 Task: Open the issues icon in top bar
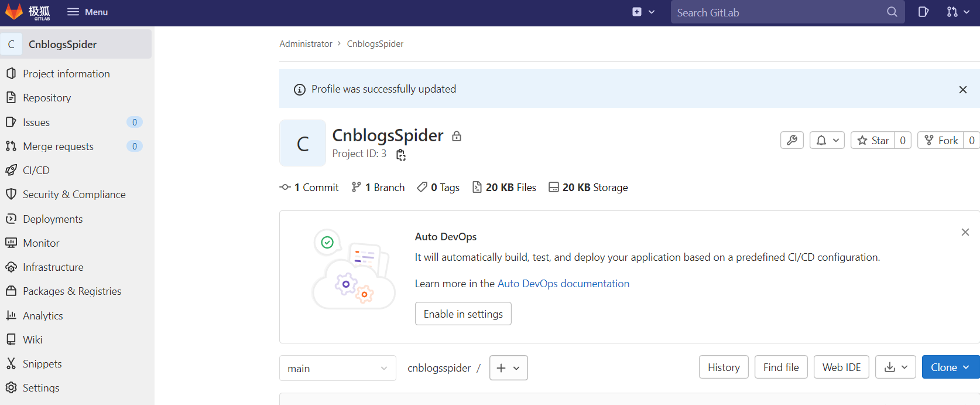[x=923, y=12]
